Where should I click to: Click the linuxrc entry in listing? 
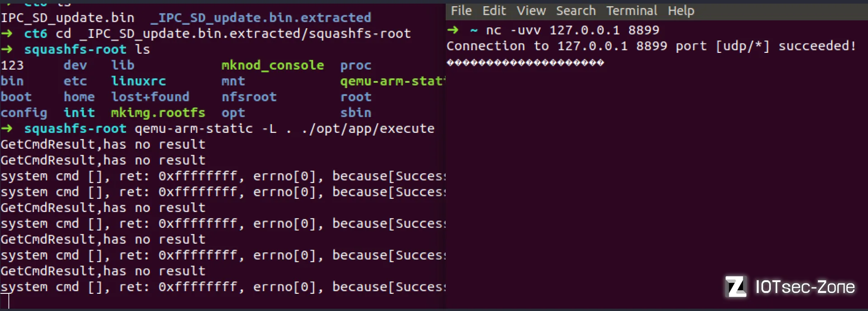click(138, 81)
